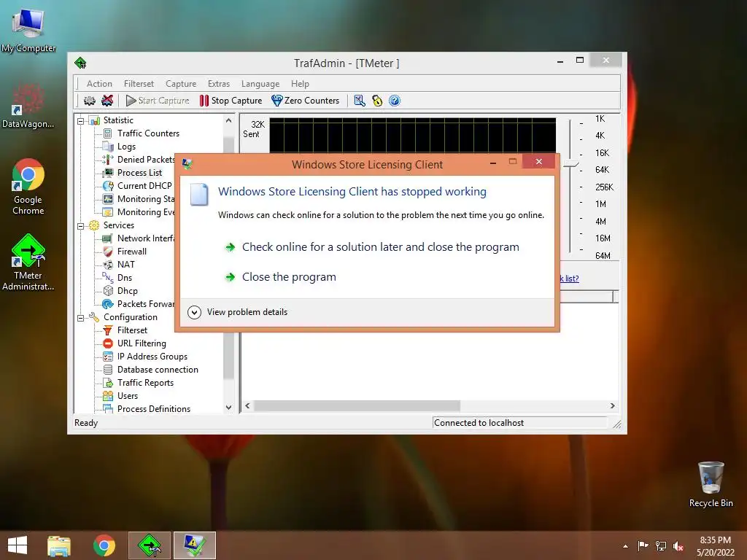
Task: Click the Action Center flag tray icon
Action: click(643, 545)
